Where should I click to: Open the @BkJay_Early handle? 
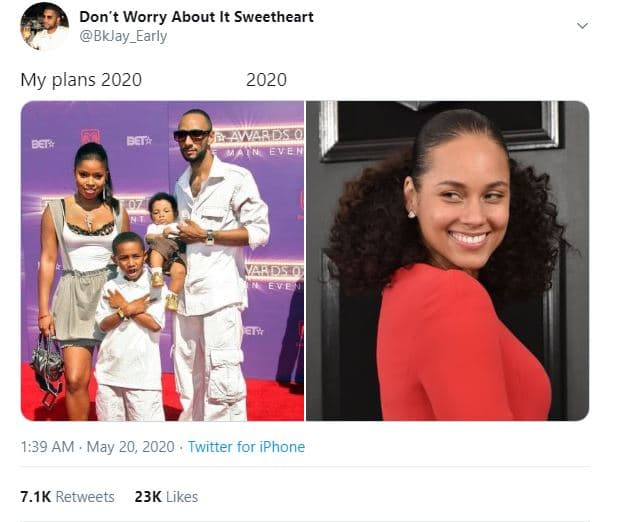click(x=123, y=36)
